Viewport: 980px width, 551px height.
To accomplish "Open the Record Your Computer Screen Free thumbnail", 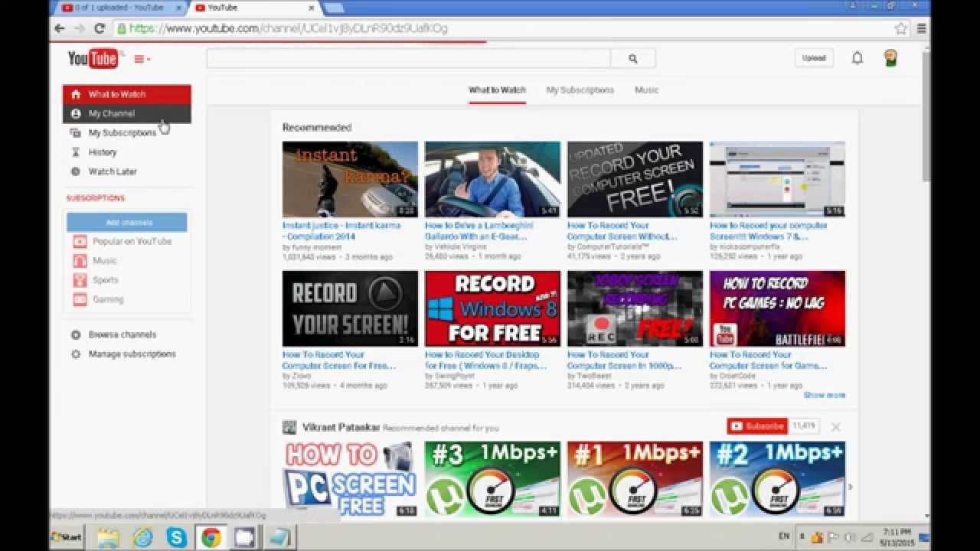I will (635, 179).
